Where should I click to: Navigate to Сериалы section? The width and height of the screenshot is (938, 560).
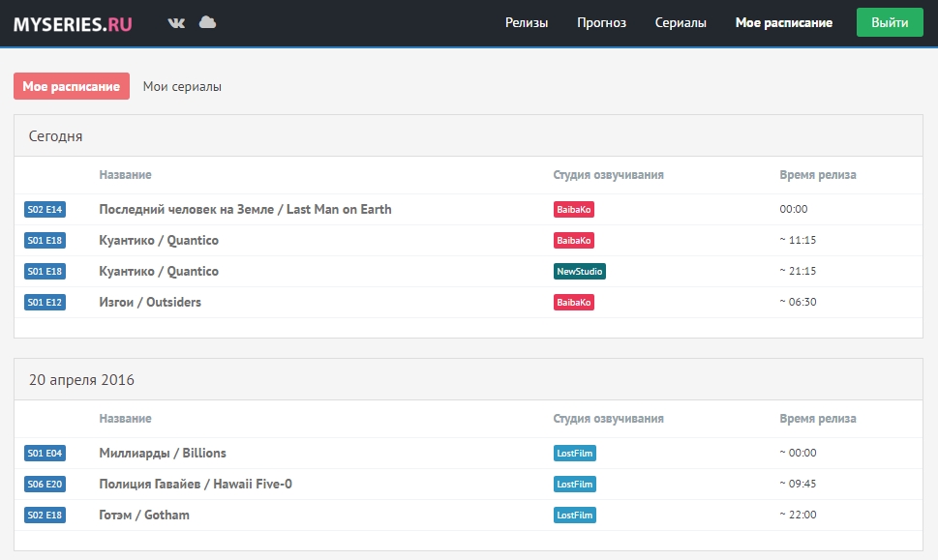681,23
